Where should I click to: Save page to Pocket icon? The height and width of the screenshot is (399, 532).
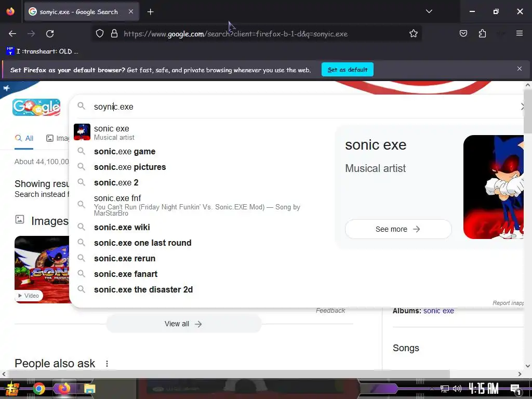[x=463, y=33]
